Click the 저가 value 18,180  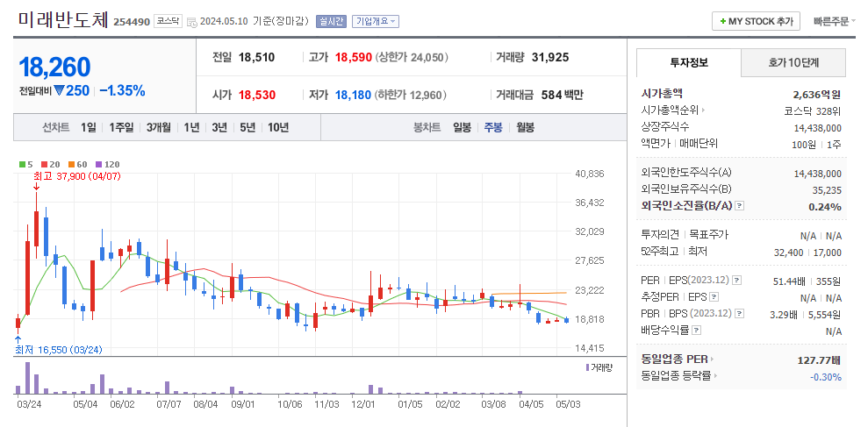point(353,96)
